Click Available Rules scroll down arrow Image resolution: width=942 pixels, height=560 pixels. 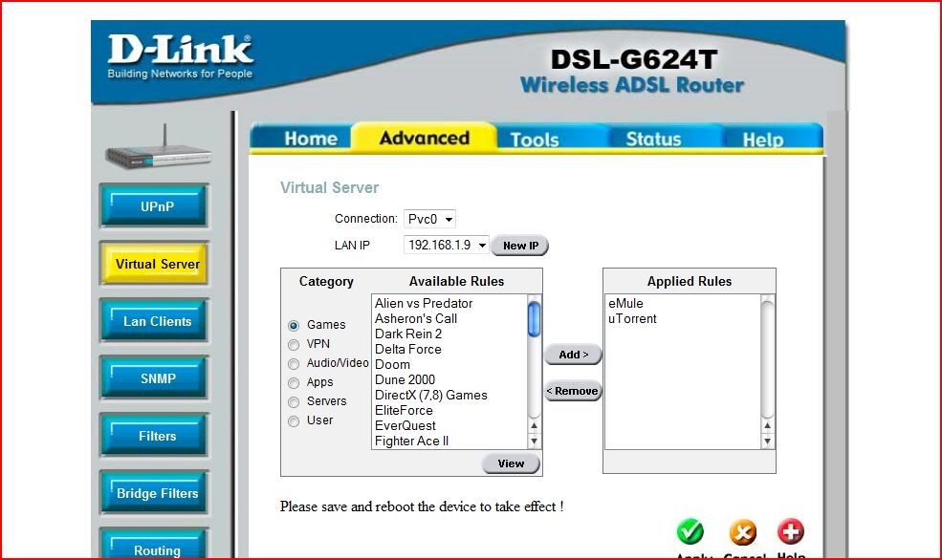pos(534,442)
